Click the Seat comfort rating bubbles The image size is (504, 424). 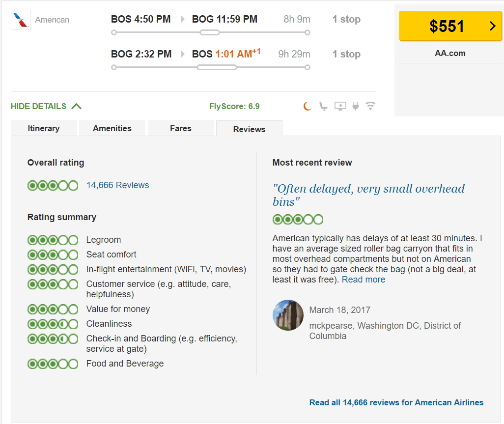coord(53,255)
